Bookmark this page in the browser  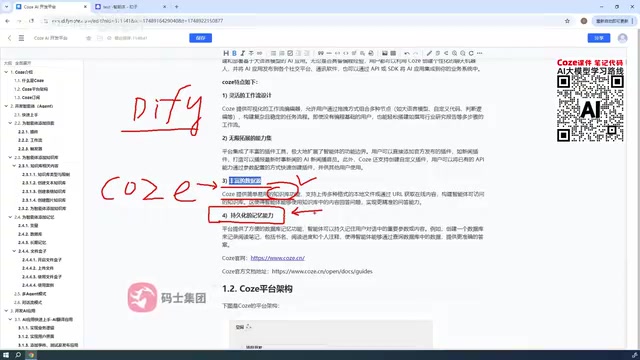coord(567,21)
